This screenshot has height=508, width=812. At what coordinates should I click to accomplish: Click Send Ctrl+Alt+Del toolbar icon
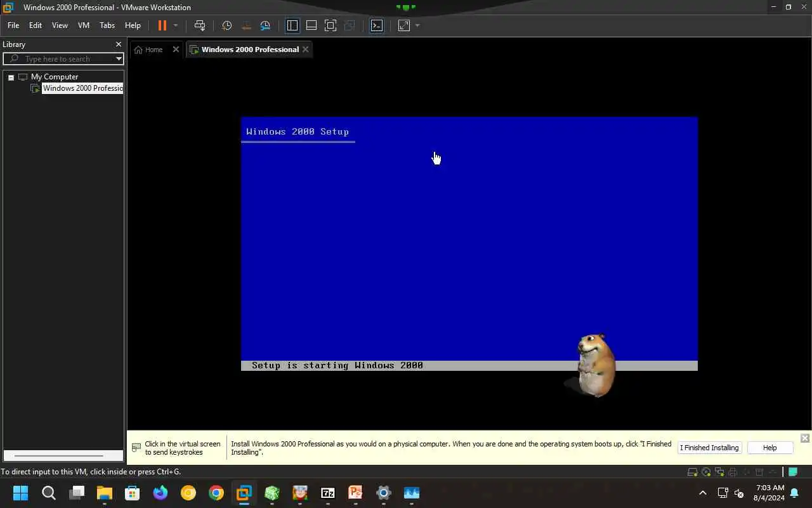pos(200,25)
